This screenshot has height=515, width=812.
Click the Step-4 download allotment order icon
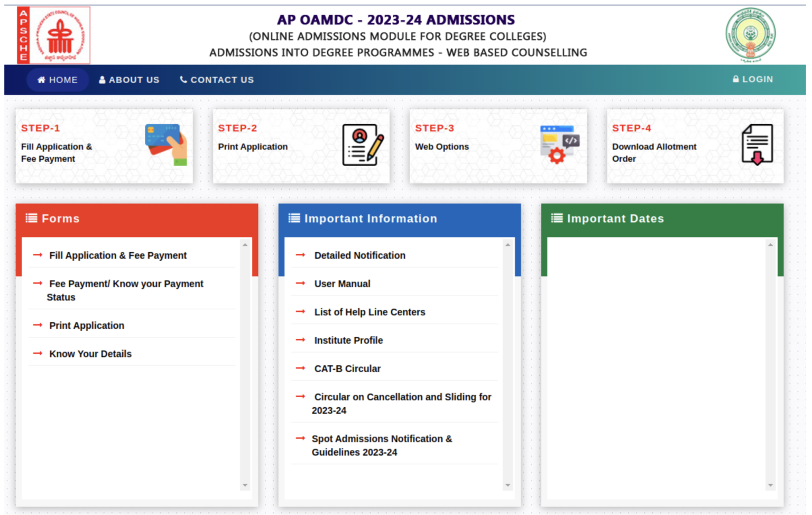coord(757,145)
